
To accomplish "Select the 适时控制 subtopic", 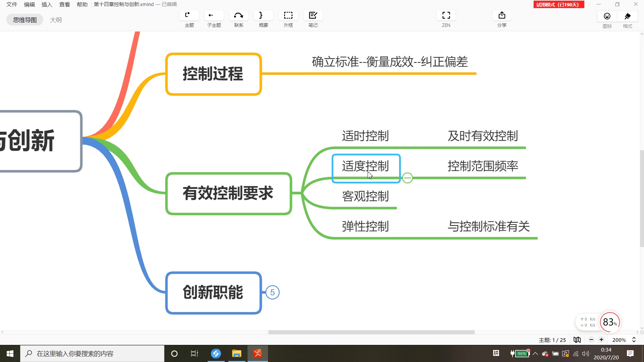I will coord(365,136).
